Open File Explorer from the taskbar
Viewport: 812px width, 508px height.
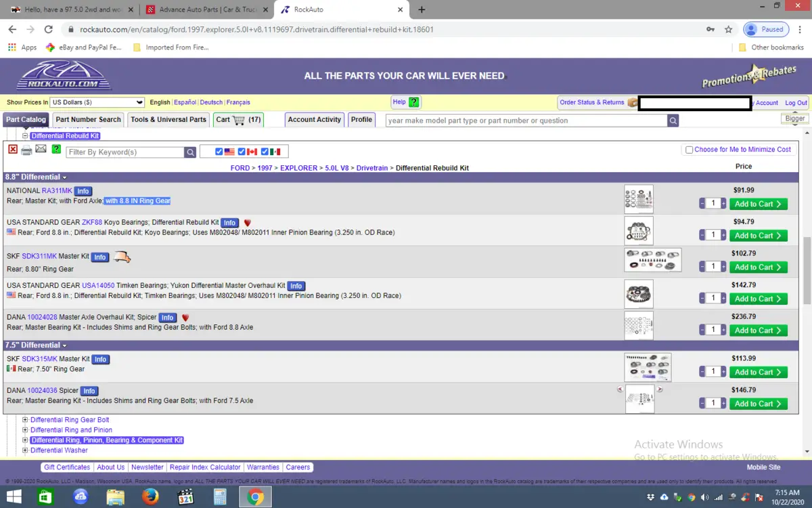tap(115, 496)
